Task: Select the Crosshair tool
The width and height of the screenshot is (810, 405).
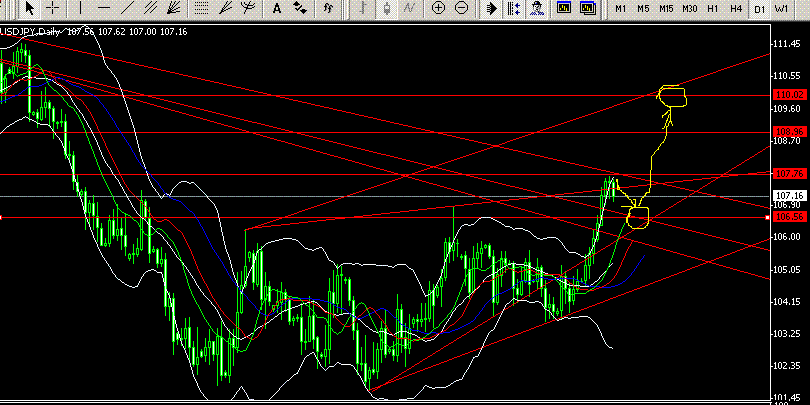Action: [53, 8]
